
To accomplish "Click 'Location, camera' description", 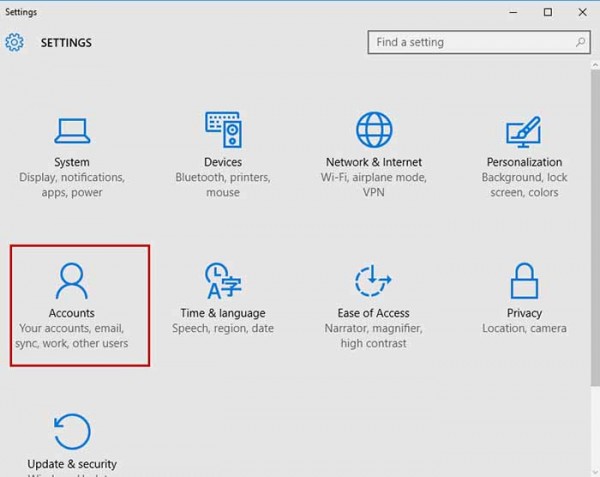I will click(x=524, y=328).
